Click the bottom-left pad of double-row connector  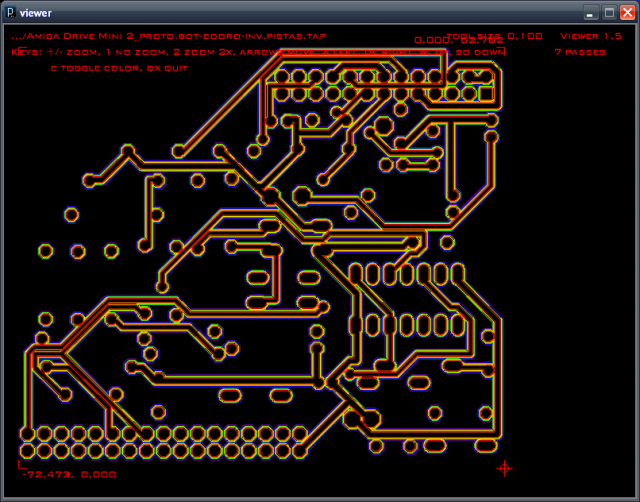click(27, 451)
